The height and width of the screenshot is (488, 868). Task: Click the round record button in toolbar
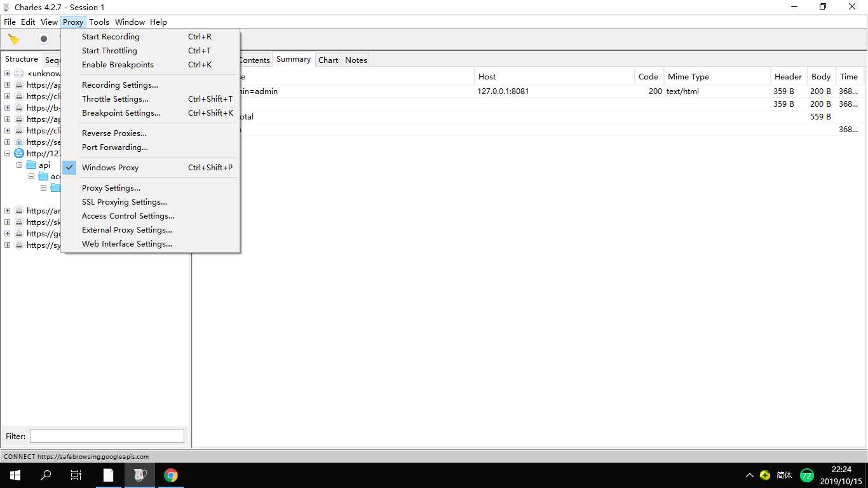click(44, 39)
